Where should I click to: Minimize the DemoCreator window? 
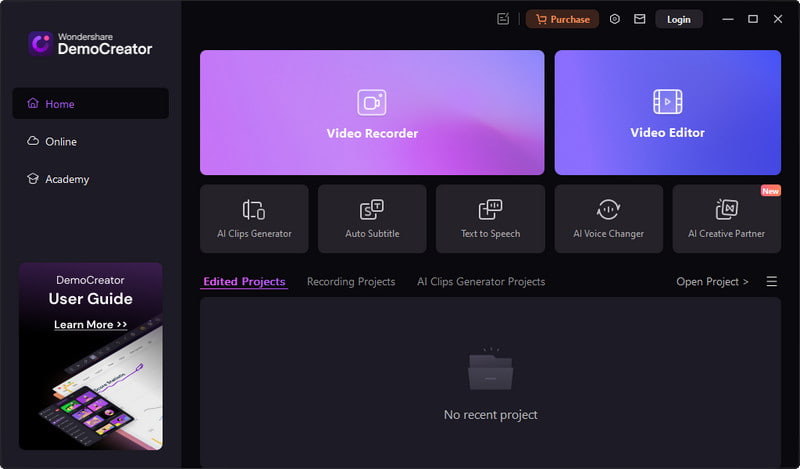click(728, 19)
